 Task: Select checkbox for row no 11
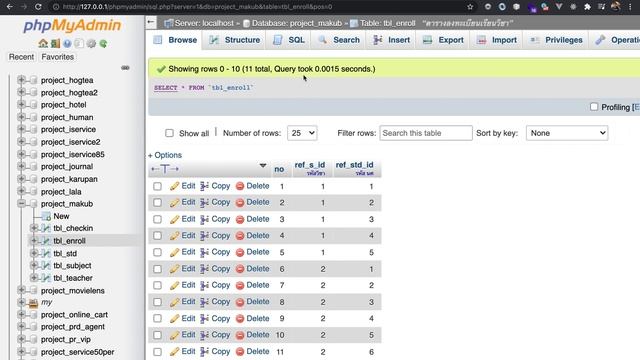[x=158, y=351]
